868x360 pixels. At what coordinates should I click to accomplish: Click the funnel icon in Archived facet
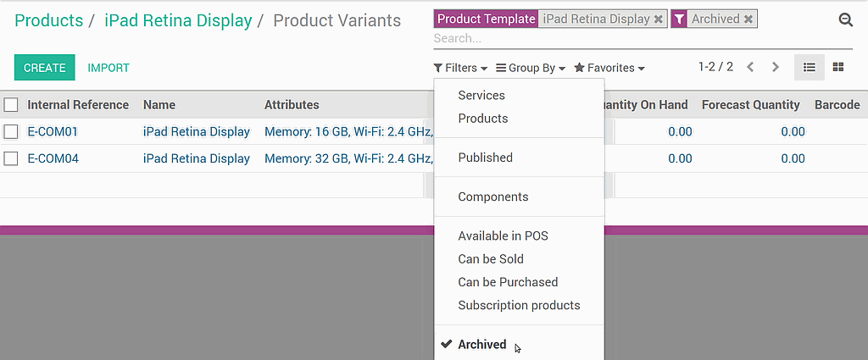(679, 19)
